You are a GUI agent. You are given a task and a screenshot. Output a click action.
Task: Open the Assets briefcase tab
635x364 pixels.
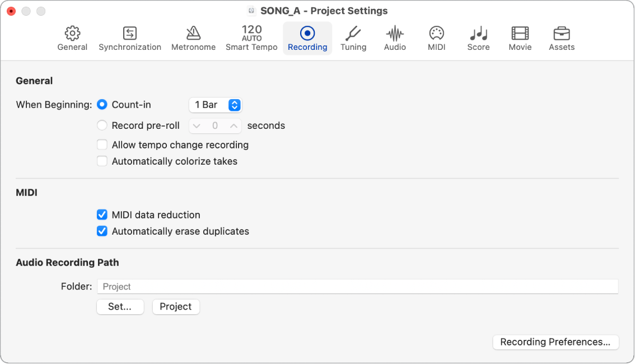(x=562, y=38)
